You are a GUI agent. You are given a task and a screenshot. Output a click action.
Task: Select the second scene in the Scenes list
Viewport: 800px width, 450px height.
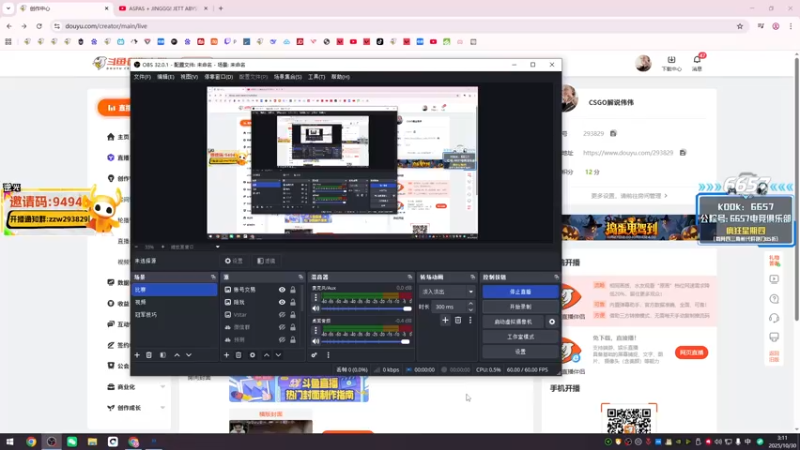pyautogui.click(x=174, y=302)
